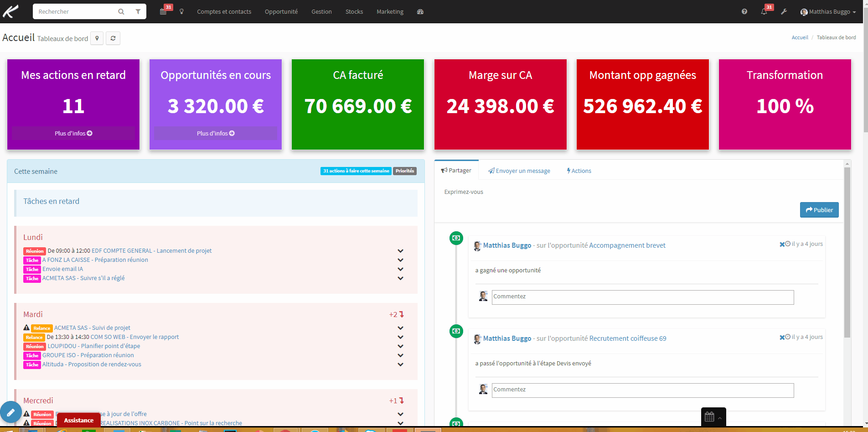The height and width of the screenshot is (432, 868).
Task: Switch to Envoyer un message tab
Action: pyautogui.click(x=519, y=171)
